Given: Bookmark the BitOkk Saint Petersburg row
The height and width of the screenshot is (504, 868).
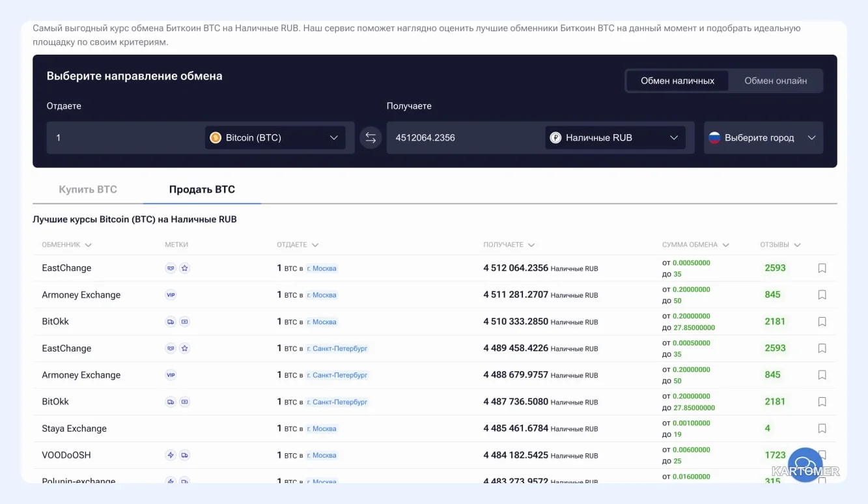Looking at the screenshot, I should click(x=822, y=402).
